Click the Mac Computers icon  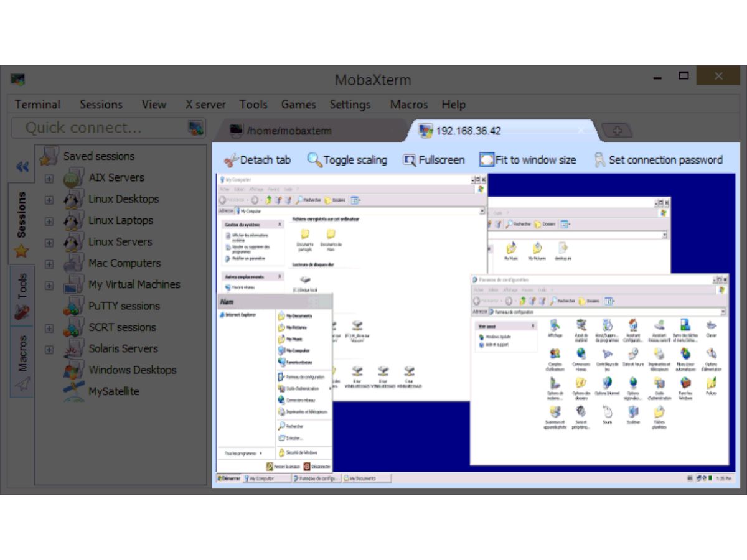click(x=74, y=263)
